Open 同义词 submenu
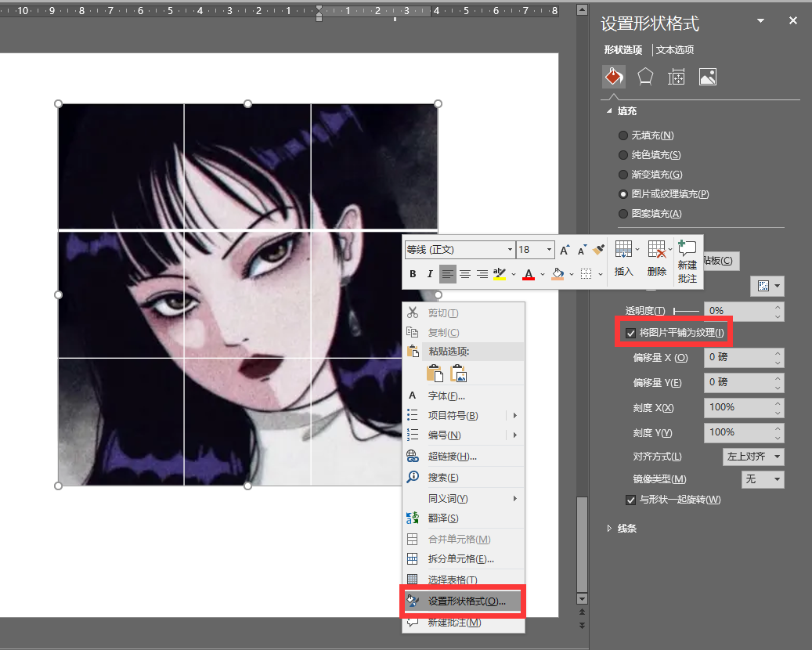Viewport: 812px width, 650px height. (x=464, y=498)
